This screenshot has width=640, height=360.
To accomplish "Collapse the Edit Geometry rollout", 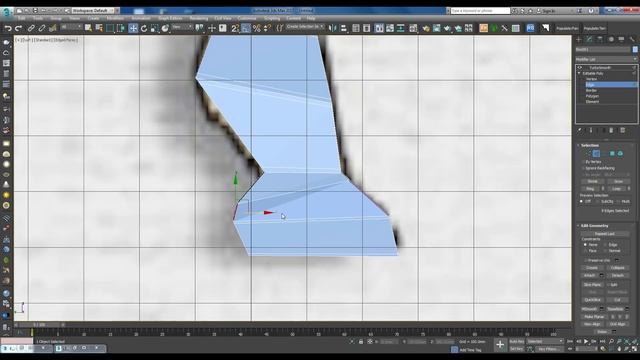I will click(x=594, y=226).
